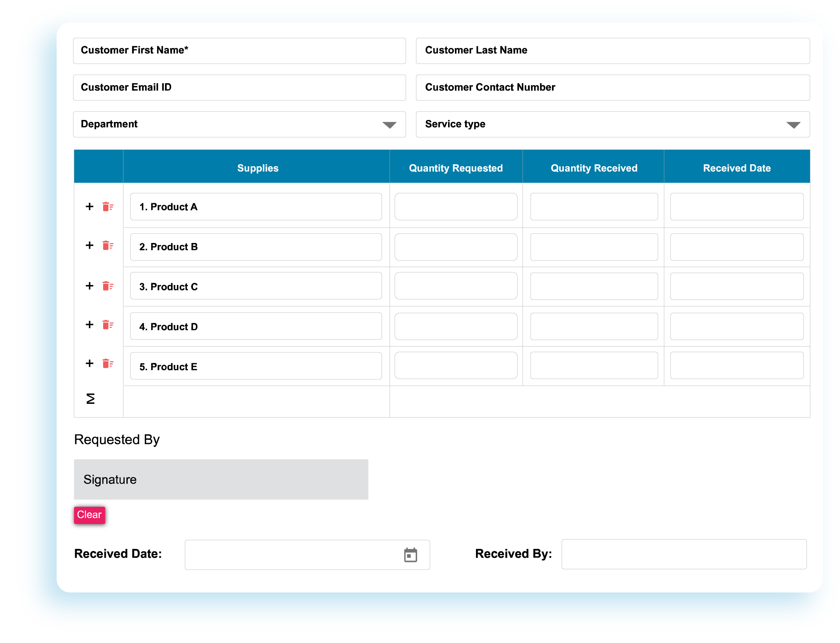Add a new row below Product A
This screenshot has height=643, width=840.
[89, 207]
